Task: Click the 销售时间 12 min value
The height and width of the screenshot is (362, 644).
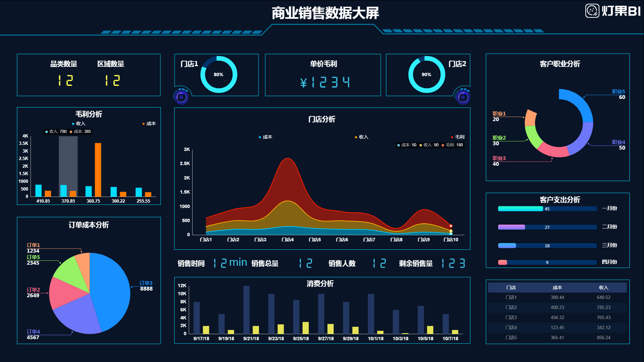Action: click(x=230, y=263)
